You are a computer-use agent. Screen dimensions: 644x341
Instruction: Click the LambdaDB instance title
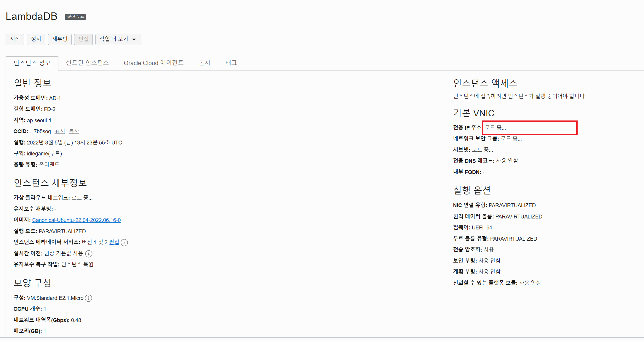(31, 16)
